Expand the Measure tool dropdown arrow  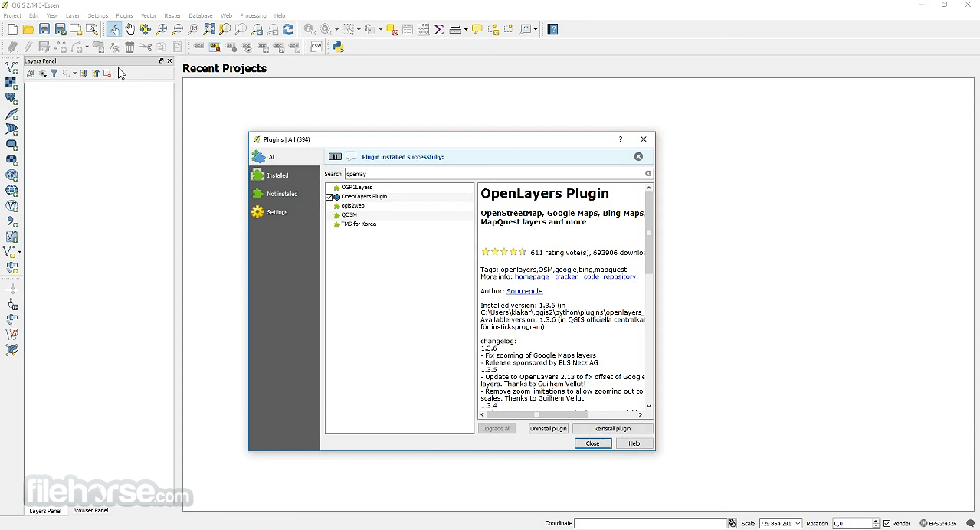[x=465, y=29]
